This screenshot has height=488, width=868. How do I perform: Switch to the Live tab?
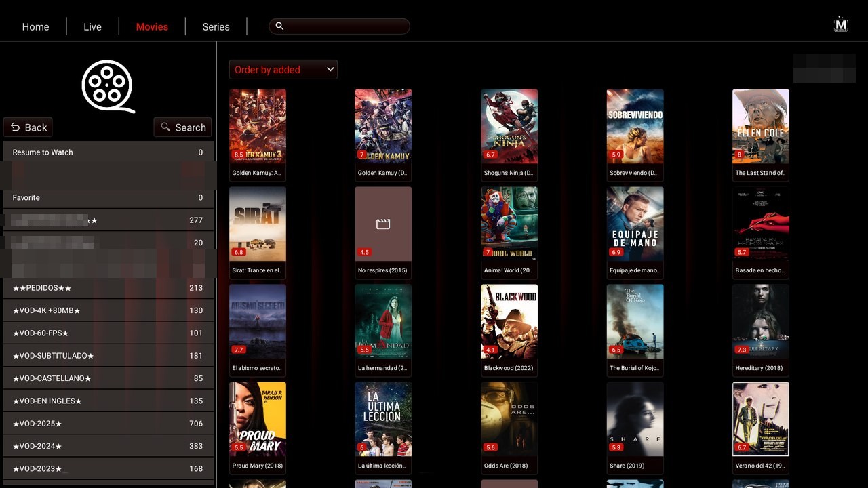point(92,26)
